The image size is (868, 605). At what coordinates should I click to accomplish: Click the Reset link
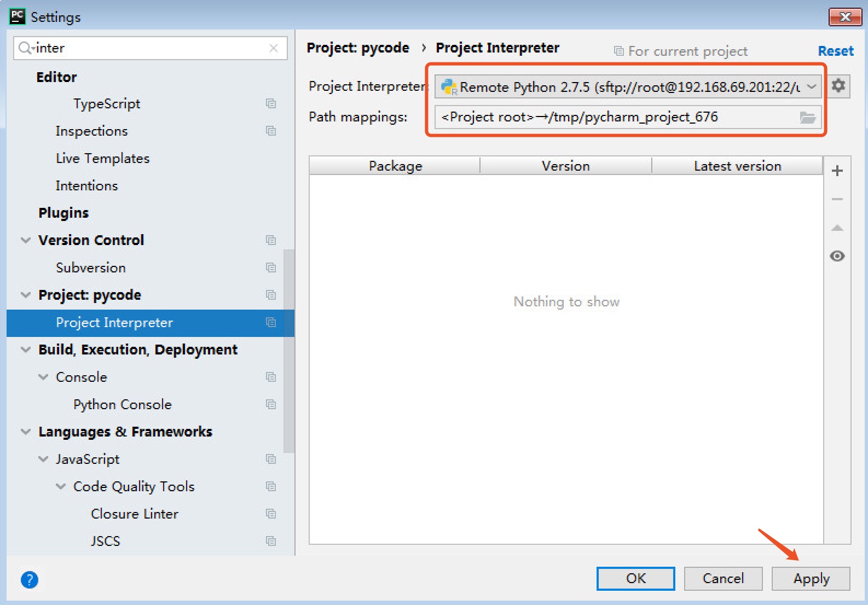coord(836,51)
